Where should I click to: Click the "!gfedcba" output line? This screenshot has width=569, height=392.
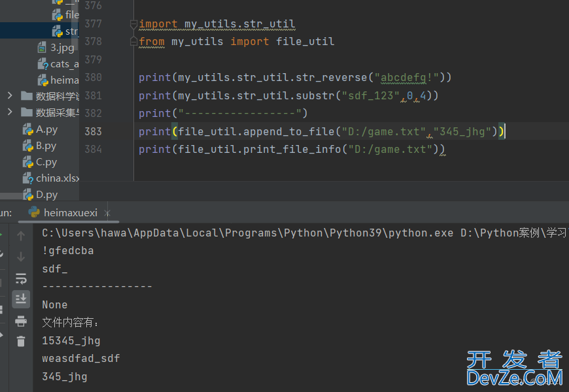(68, 251)
